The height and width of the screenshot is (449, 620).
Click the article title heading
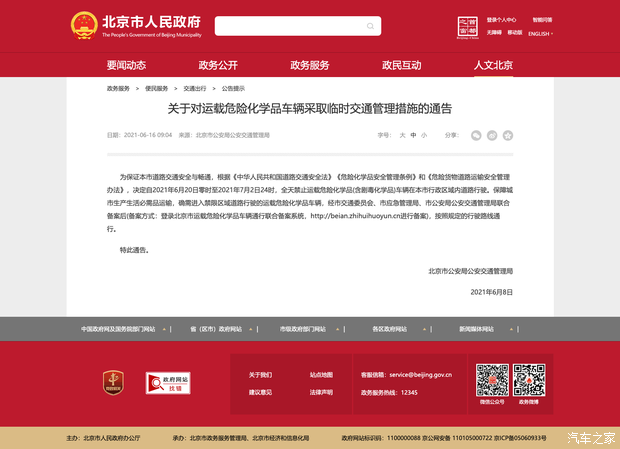pyautogui.click(x=310, y=109)
